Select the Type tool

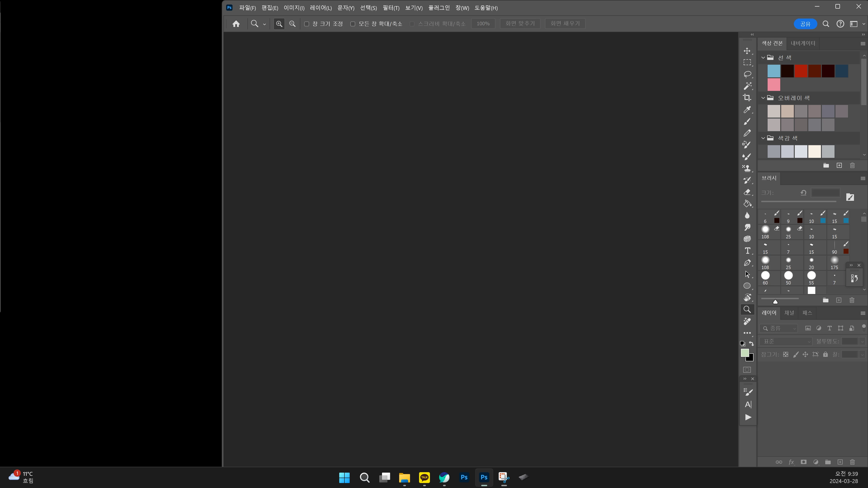(747, 251)
